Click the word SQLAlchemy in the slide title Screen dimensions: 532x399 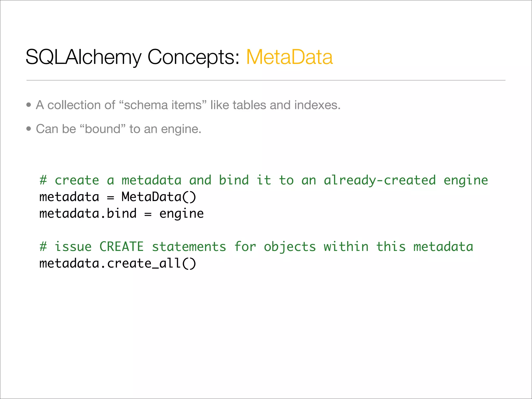point(84,57)
